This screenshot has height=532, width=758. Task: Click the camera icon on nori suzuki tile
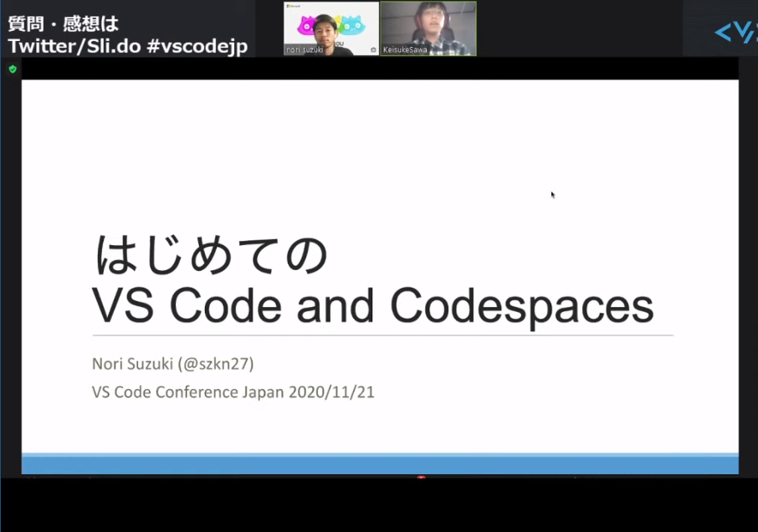click(373, 49)
